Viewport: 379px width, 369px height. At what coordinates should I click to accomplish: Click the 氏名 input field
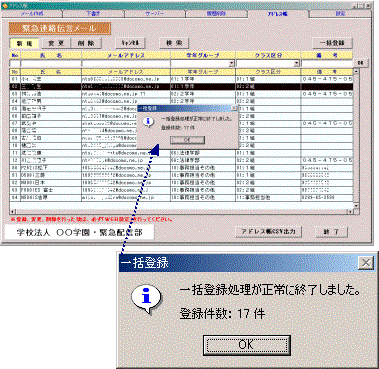(x=51, y=63)
